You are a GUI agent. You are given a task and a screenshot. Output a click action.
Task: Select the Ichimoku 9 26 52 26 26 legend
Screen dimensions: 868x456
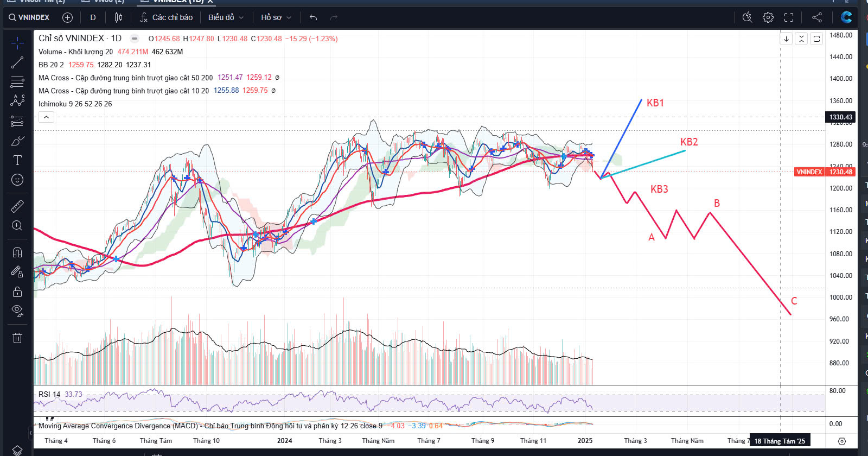(75, 104)
